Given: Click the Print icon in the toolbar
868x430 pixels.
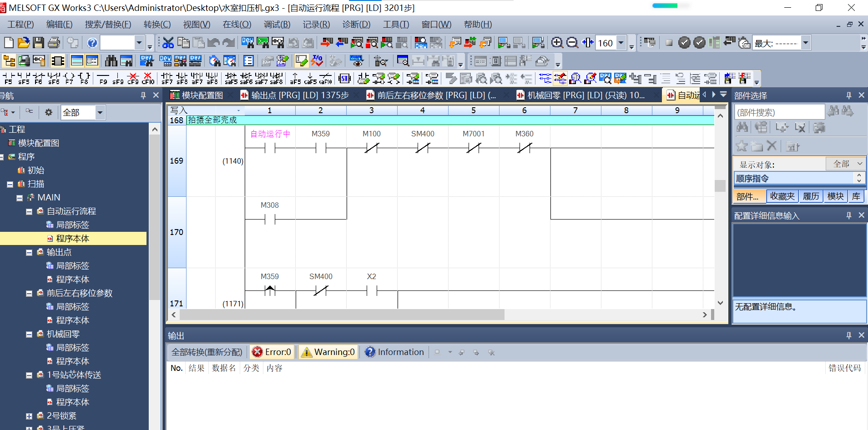Looking at the screenshot, I should 54,43.
